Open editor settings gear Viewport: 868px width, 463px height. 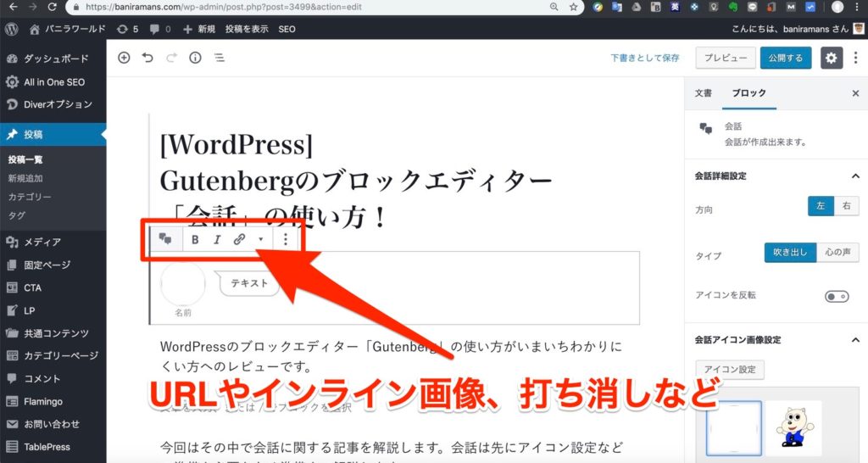tap(831, 58)
